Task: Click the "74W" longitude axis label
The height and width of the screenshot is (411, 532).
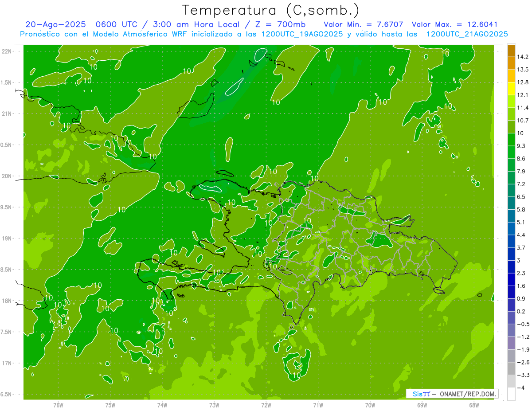Action: point(162,405)
